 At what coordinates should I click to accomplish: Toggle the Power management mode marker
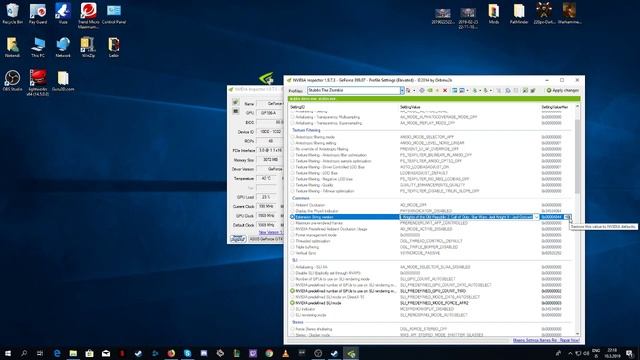[x=292, y=235]
